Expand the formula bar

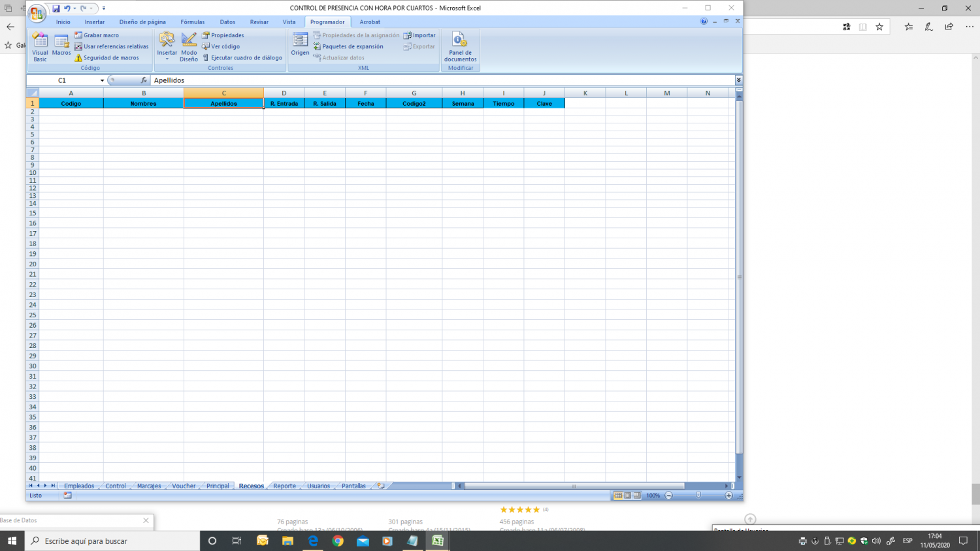(738, 80)
